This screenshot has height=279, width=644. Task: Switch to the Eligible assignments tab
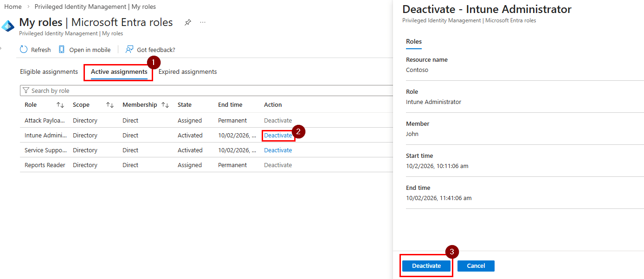[49, 71]
